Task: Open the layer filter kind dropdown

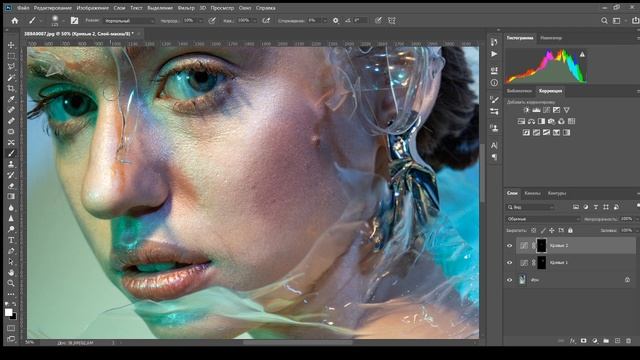Action: pyautogui.click(x=531, y=207)
